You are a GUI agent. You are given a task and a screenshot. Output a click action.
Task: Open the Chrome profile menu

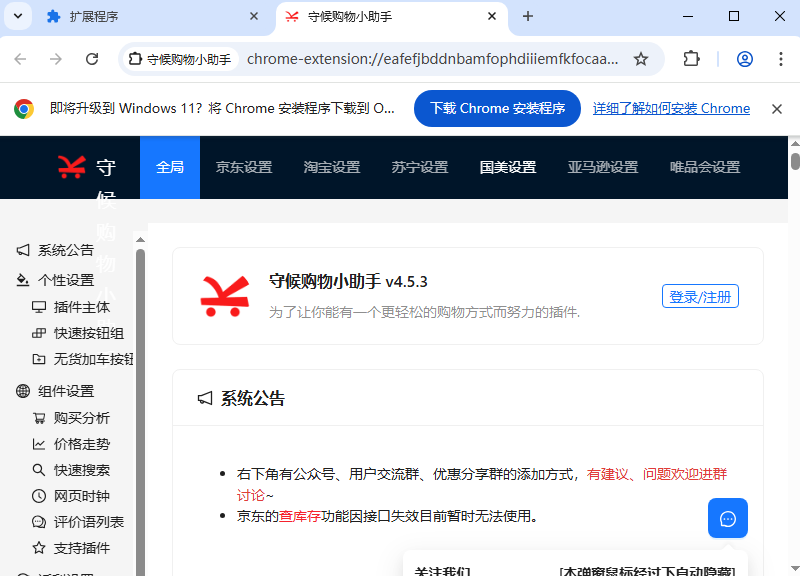coord(745,59)
